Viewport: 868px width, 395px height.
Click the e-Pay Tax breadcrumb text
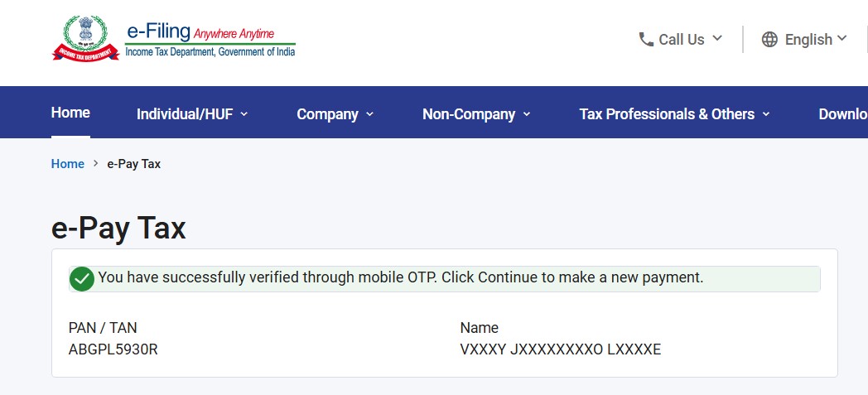134,164
